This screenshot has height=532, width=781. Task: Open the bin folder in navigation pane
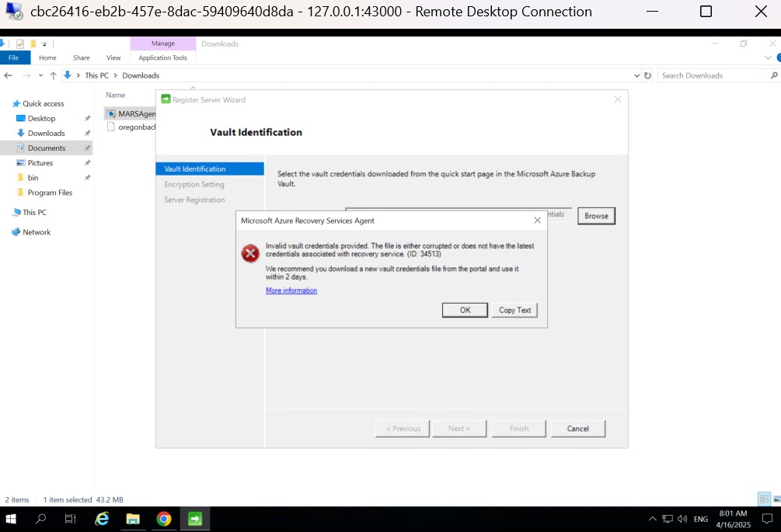point(33,178)
